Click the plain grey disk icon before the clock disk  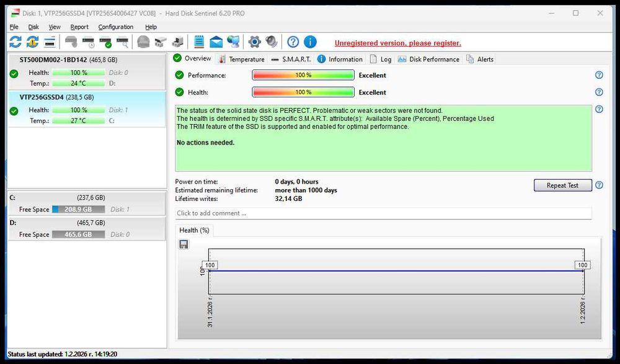(x=71, y=42)
